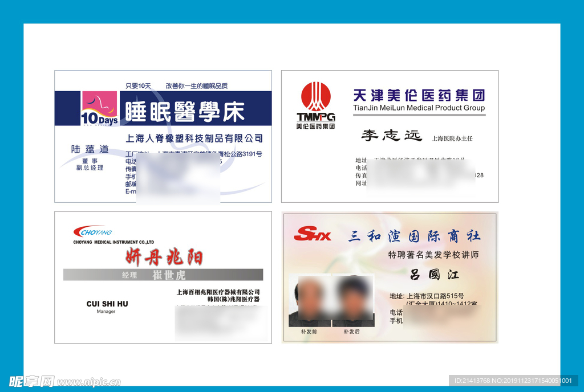Select the name CUI SHI HU
This screenshot has width=584, height=392.
pos(107,304)
